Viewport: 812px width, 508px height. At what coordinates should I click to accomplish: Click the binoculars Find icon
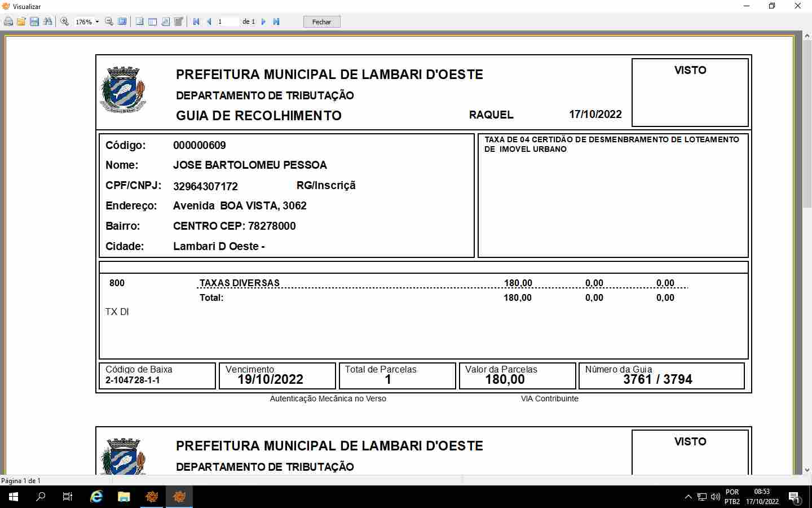(x=47, y=22)
